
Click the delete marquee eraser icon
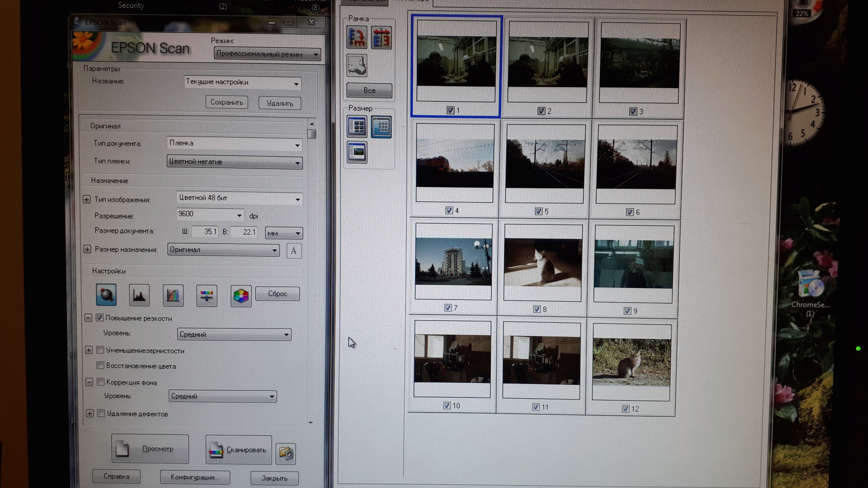pyautogui.click(x=357, y=65)
